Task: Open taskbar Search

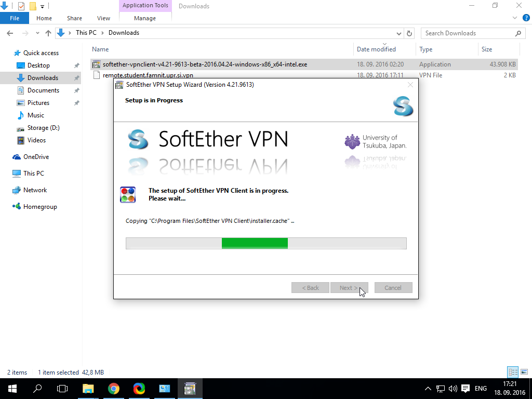Action: pos(37,389)
